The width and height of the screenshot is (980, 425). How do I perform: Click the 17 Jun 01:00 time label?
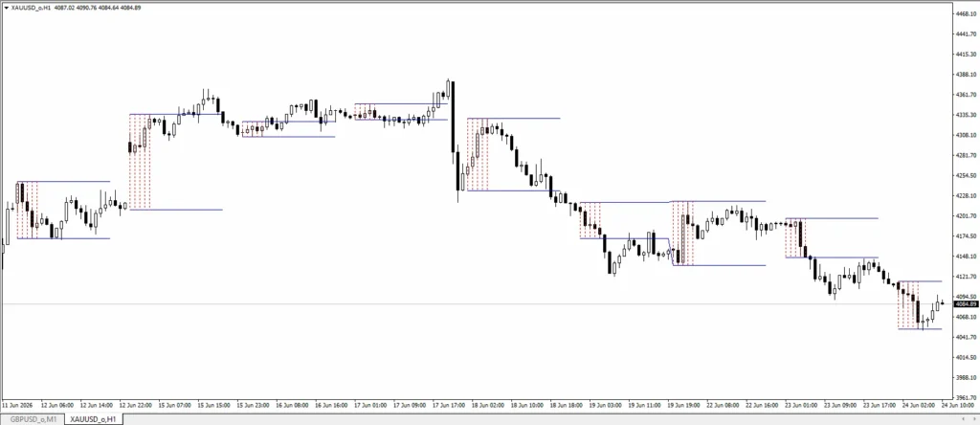[371, 405]
